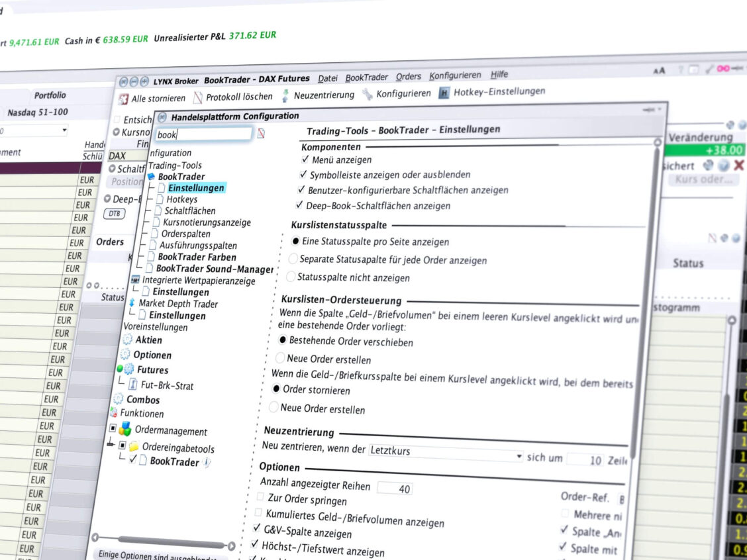The height and width of the screenshot is (560, 747).
Task: Click the Alle stornieren toolbar icon
Action: pos(123,99)
